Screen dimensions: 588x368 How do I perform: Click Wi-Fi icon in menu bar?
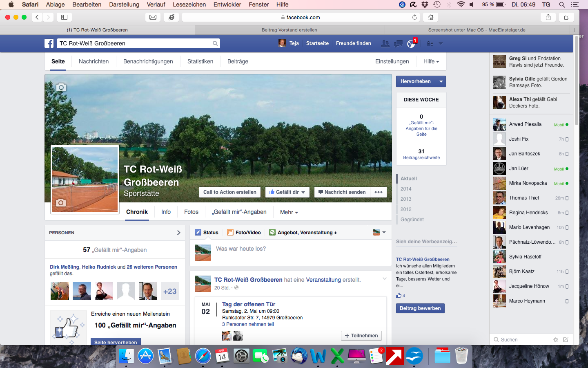(461, 4)
